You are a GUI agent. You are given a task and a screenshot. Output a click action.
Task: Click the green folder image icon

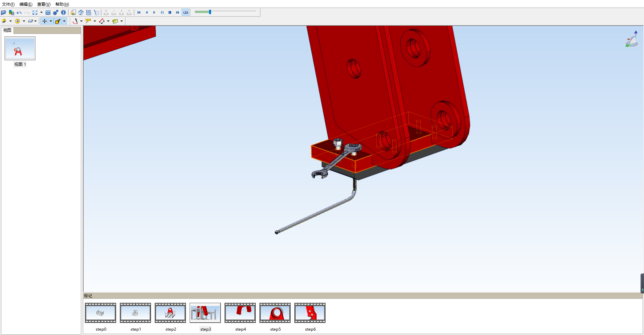point(115,21)
